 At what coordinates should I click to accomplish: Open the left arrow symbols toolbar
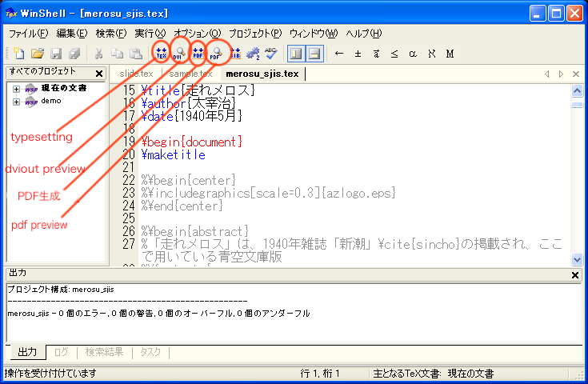339,54
